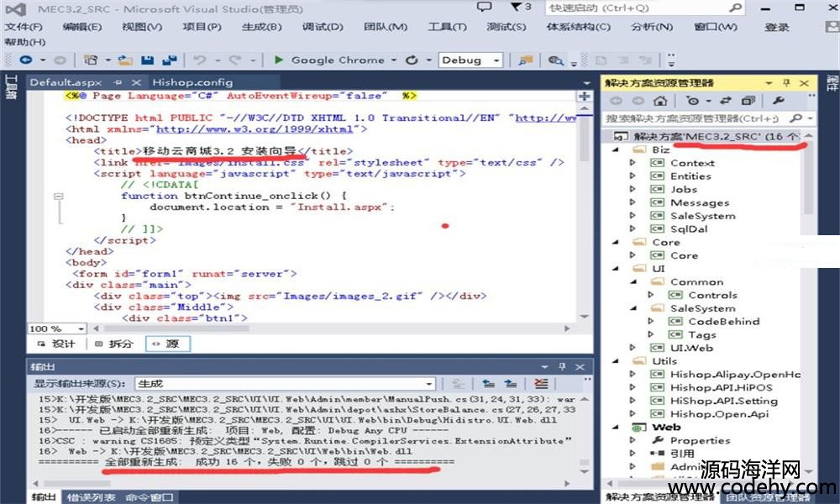Image resolution: width=840 pixels, height=504 pixels.
Task: Open the 工具箱 toolbox side tab
Action: pyautogui.click(x=11, y=87)
